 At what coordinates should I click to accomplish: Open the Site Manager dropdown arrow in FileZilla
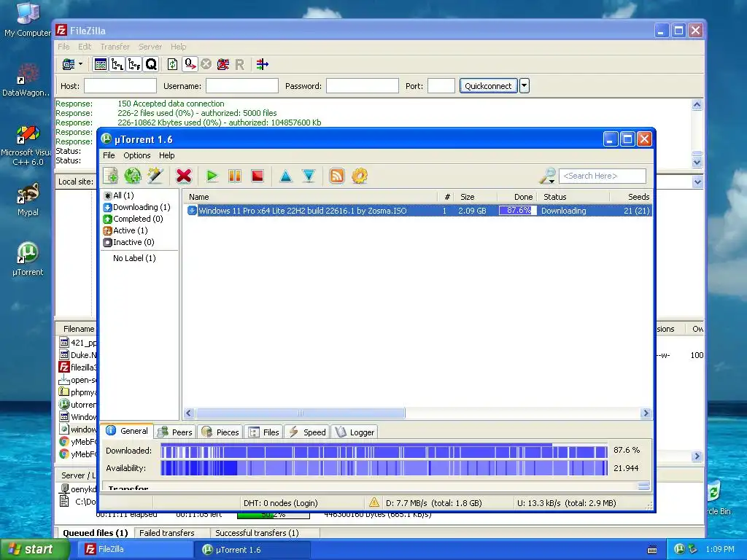coord(80,64)
